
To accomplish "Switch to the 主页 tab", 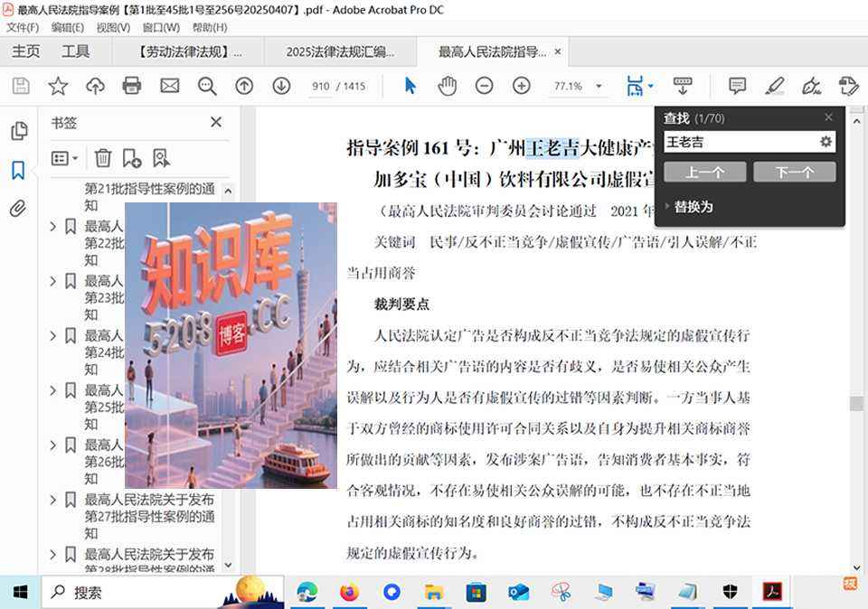I will (26, 52).
